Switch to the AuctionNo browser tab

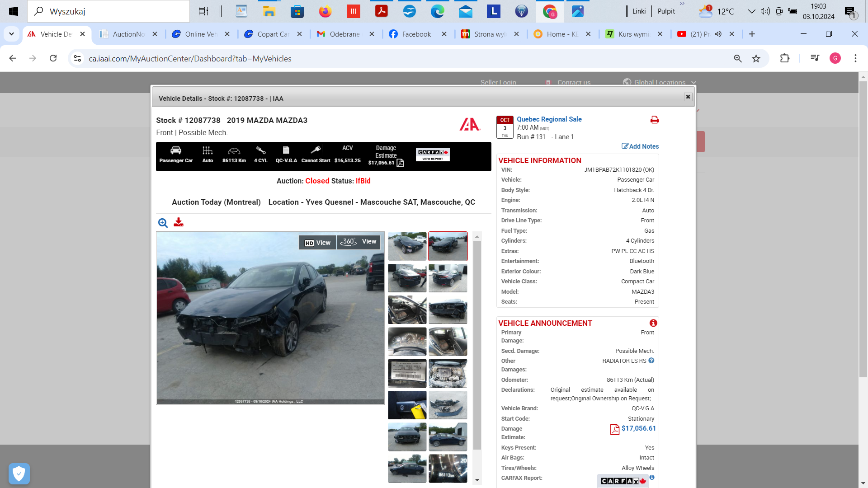[128, 34]
